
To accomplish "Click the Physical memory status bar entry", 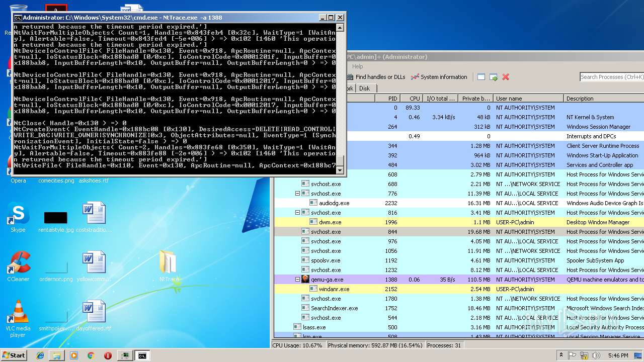I will click(x=375, y=345).
